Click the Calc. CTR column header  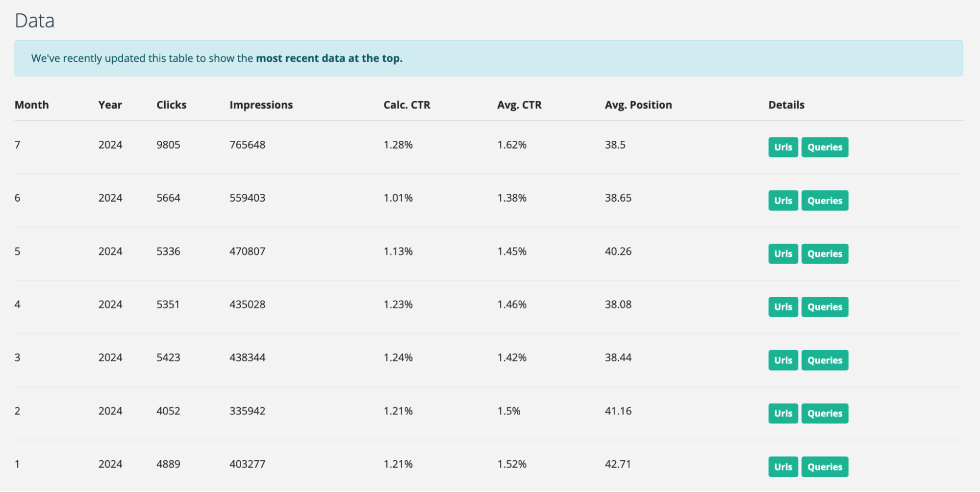click(x=406, y=105)
